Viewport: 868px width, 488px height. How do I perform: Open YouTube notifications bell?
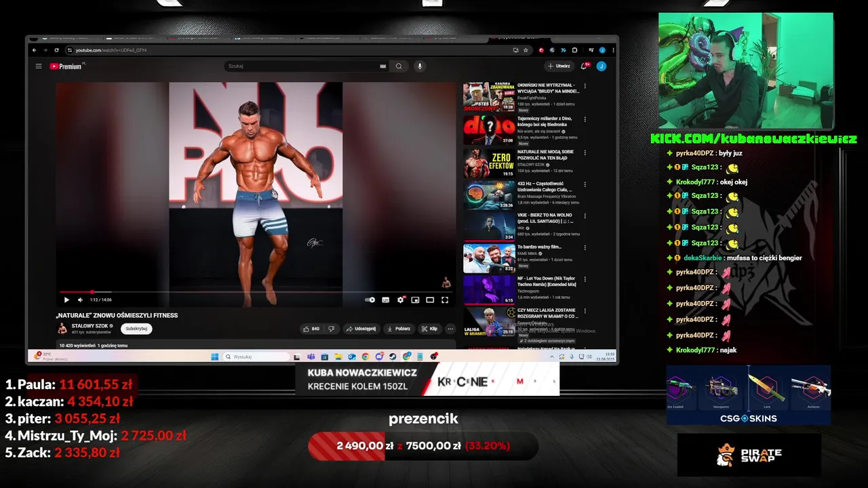click(x=585, y=66)
